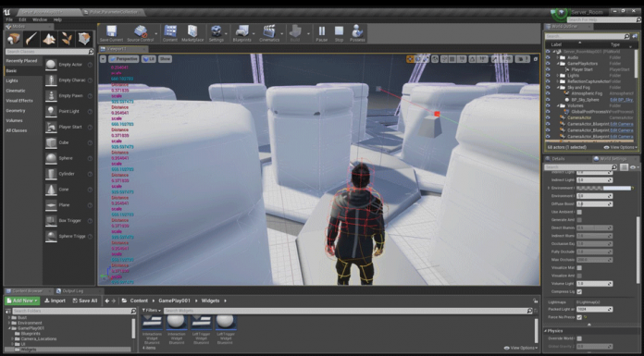This screenshot has height=356, width=644.
Task: Toggle Compress Lightmaps checkbox
Action: click(579, 291)
